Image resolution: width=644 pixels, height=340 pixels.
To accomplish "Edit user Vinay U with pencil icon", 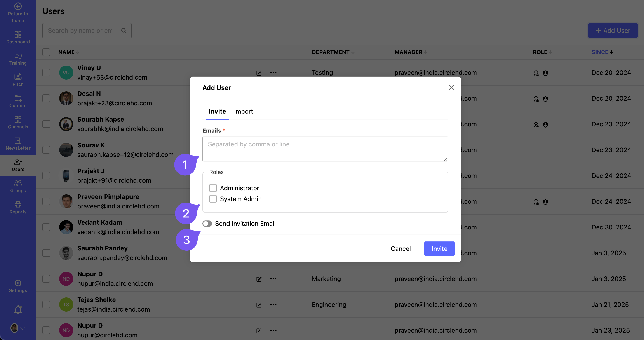I will (259, 73).
